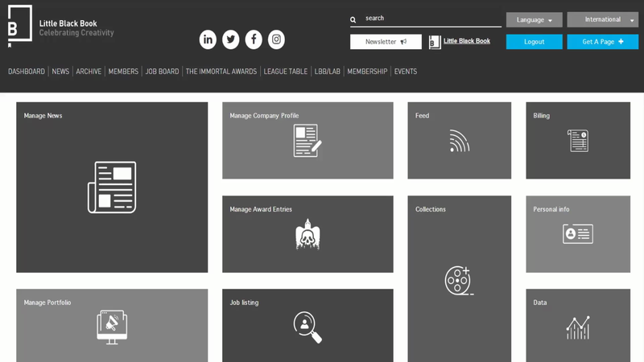
Task: Go to the Dashboard menu item
Action: point(27,72)
